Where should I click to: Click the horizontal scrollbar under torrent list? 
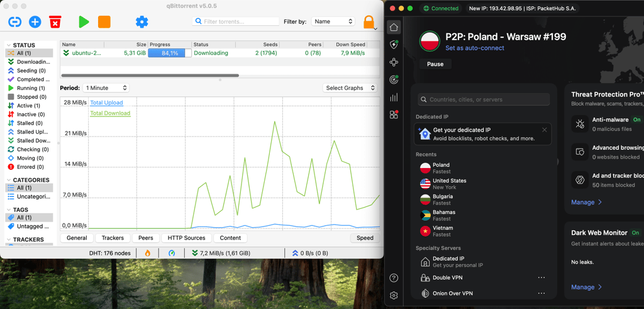(x=150, y=76)
